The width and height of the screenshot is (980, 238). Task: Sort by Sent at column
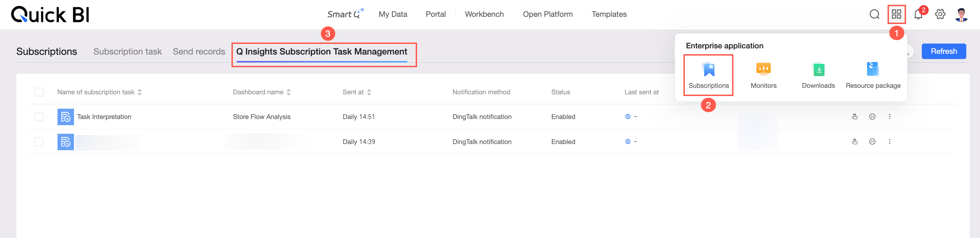tap(369, 92)
